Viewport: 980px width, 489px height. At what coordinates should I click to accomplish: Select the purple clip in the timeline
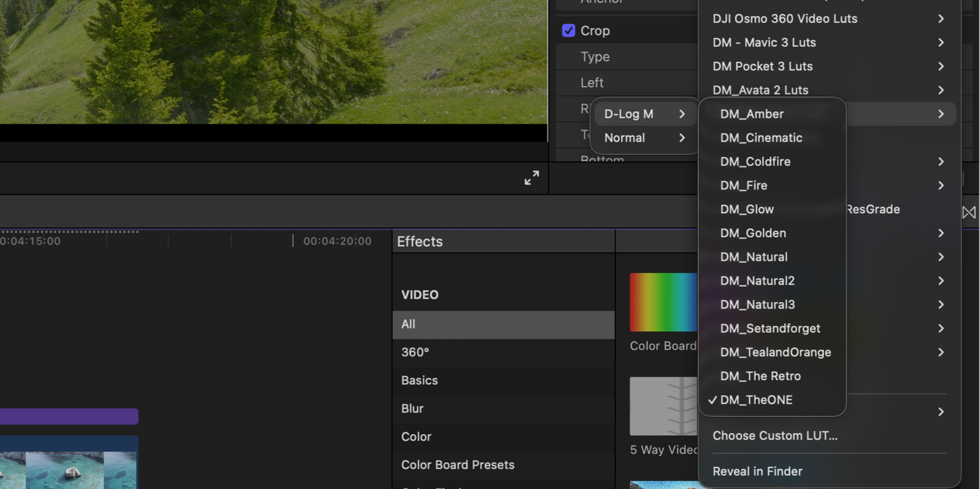pyautogui.click(x=69, y=417)
